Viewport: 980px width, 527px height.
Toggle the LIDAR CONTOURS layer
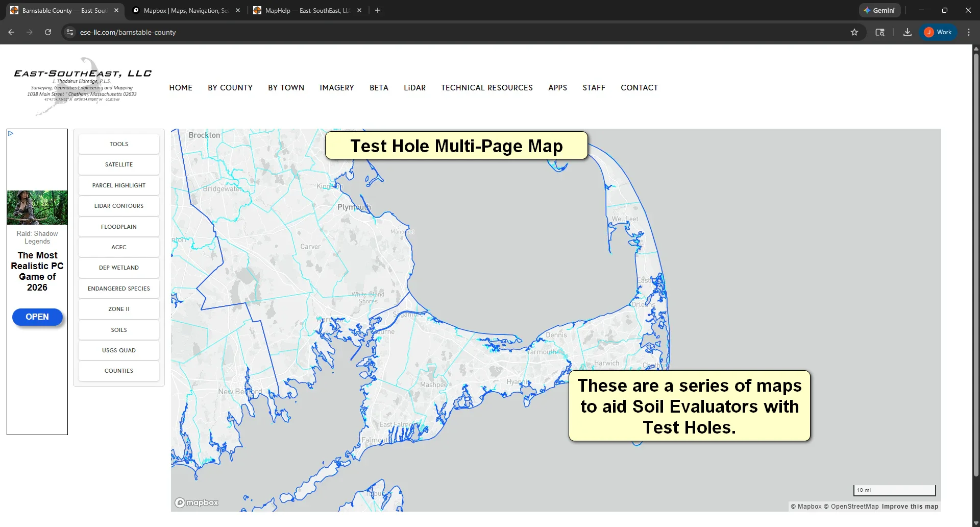[x=118, y=205]
